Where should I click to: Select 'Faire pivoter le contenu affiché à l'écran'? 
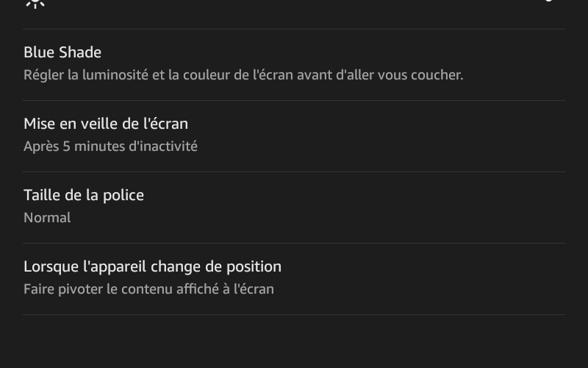point(149,289)
